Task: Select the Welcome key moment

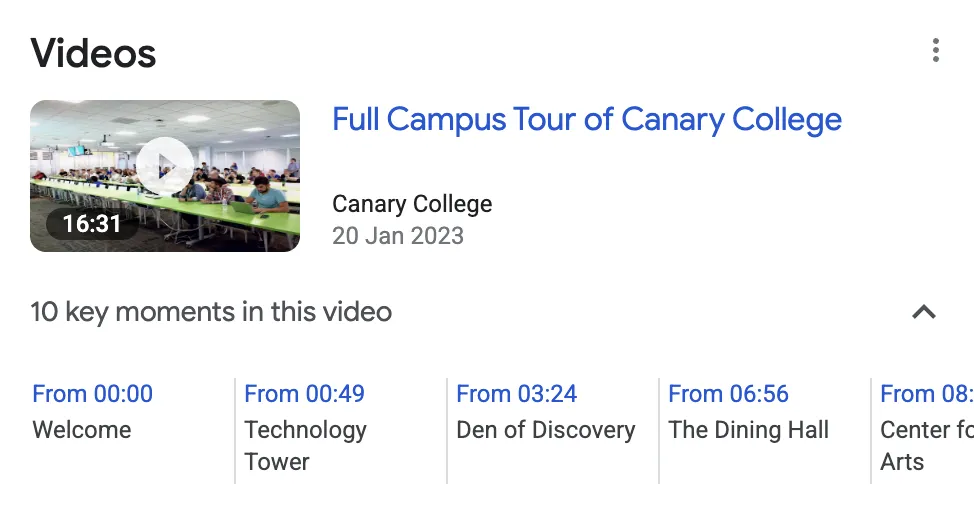Action: (x=82, y=430)
